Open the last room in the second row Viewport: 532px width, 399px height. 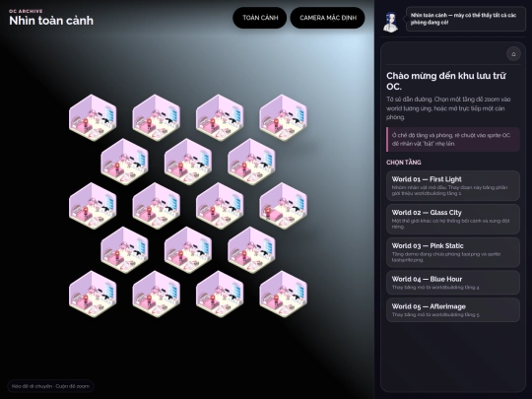coord(251,162)
